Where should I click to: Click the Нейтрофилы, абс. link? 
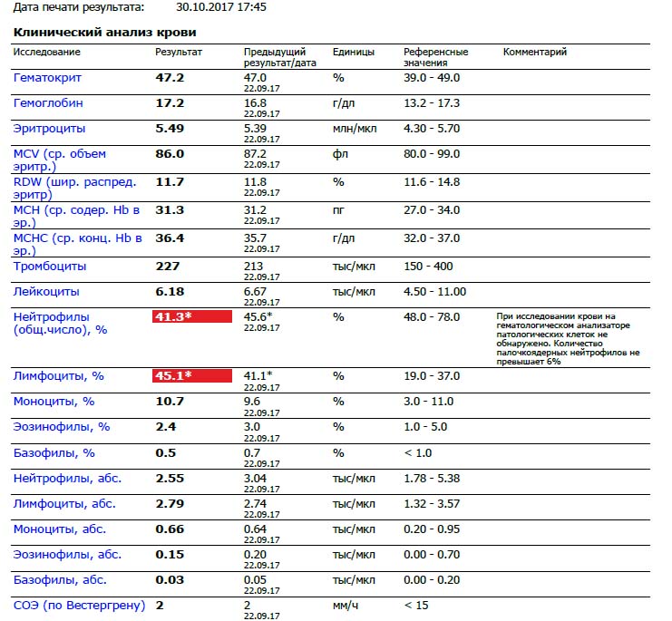[x=67, y=479]
